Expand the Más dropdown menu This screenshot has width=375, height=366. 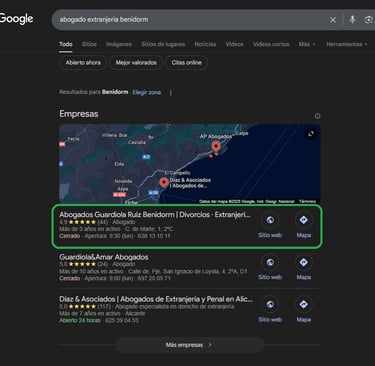click(x=307, y=44)
